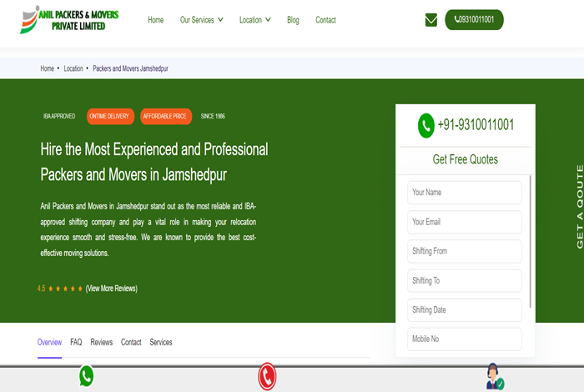Image resolution: width=584 pixels, height=392 pixels.
Task: Click the IBA APPROVED badge
Action: (x=59, y=116)
